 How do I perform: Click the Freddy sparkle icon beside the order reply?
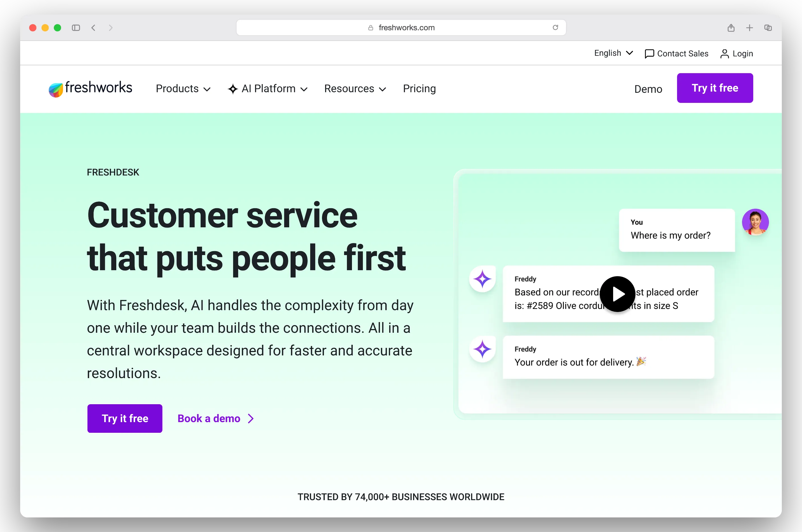coord(482,279)
